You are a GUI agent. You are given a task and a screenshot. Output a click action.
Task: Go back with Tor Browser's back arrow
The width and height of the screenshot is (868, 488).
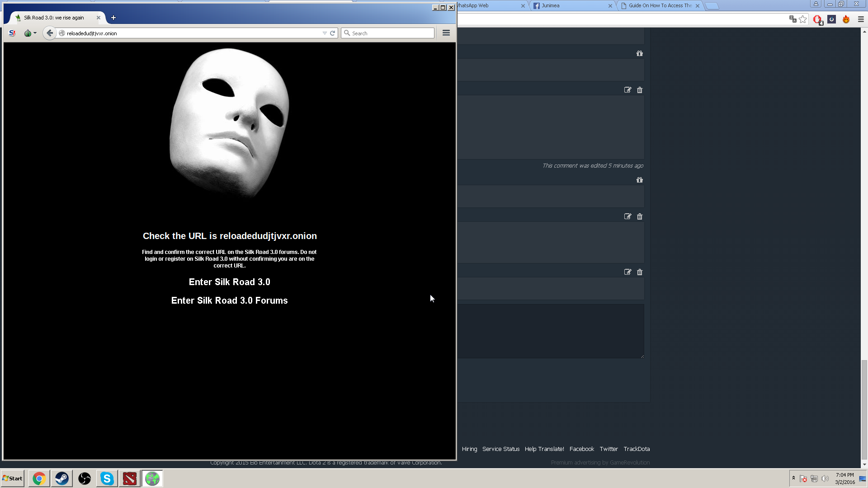point(50,33)
